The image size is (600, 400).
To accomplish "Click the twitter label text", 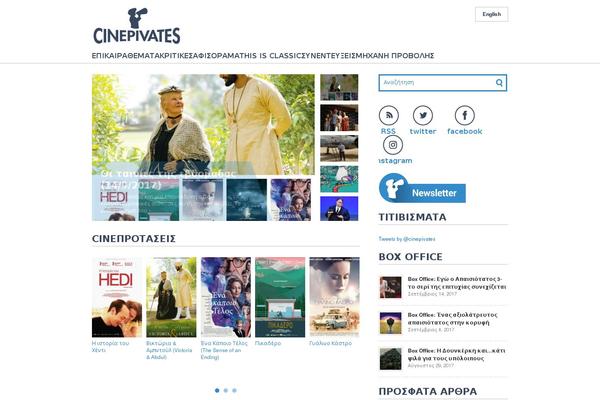I will pos(423,131).
